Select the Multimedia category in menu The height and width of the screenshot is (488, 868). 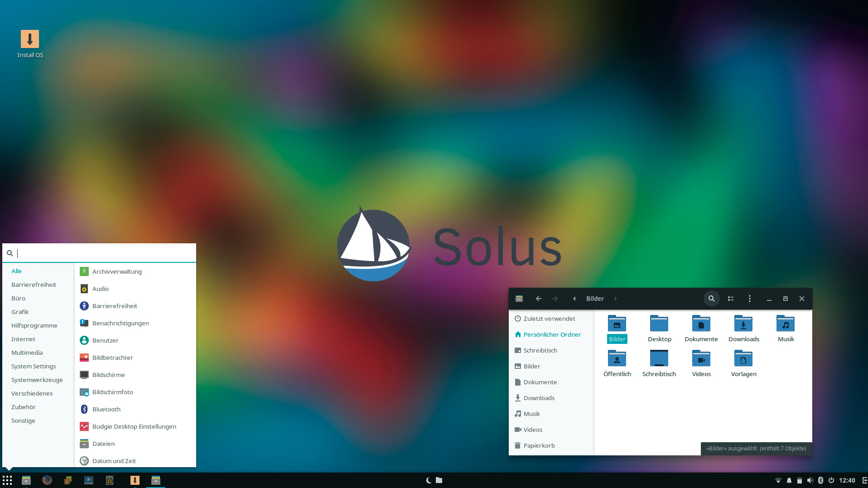click(x=27, y=353)
